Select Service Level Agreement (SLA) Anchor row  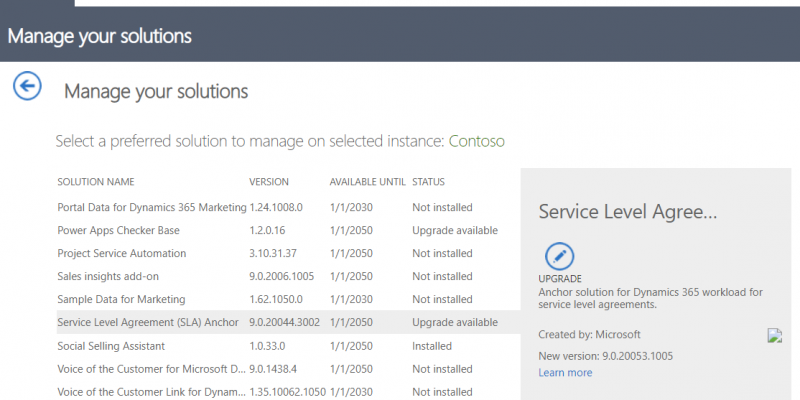click(288, 322)
